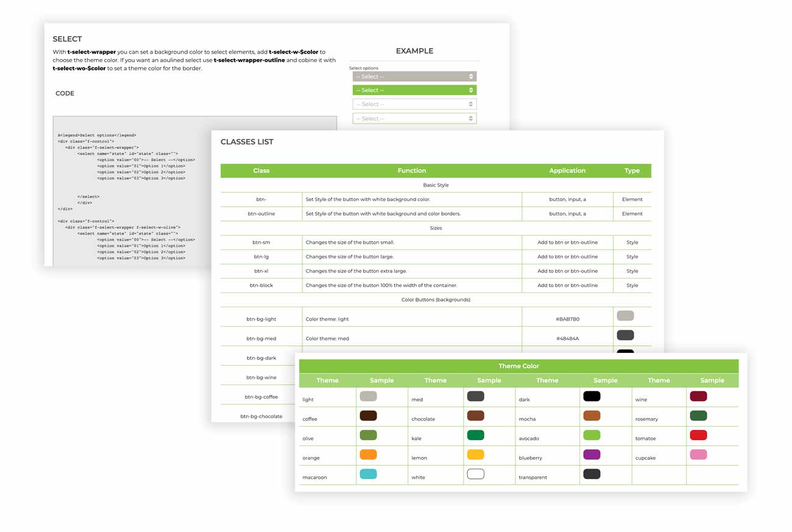Screen dimensions: 792x532
Task: Choose the lemon yellow swatch
Action: click(475, 455)
